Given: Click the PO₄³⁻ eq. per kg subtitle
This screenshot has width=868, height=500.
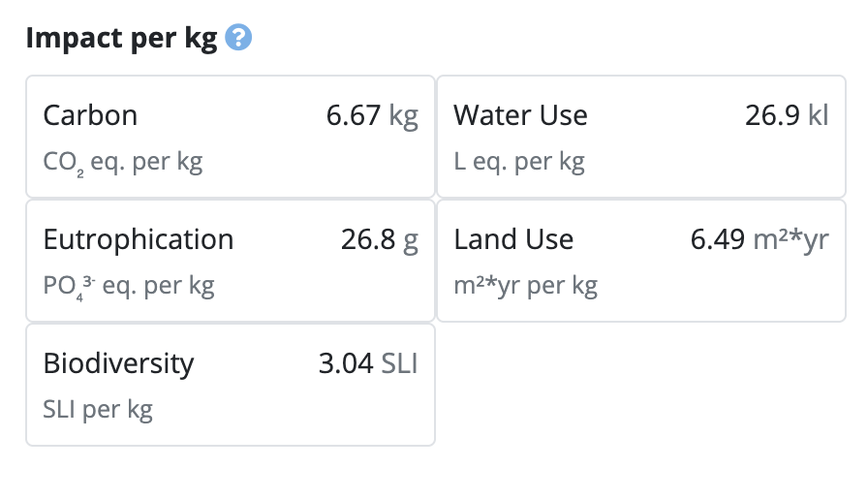Looking at the screenshot, I should tap(129, 287).
